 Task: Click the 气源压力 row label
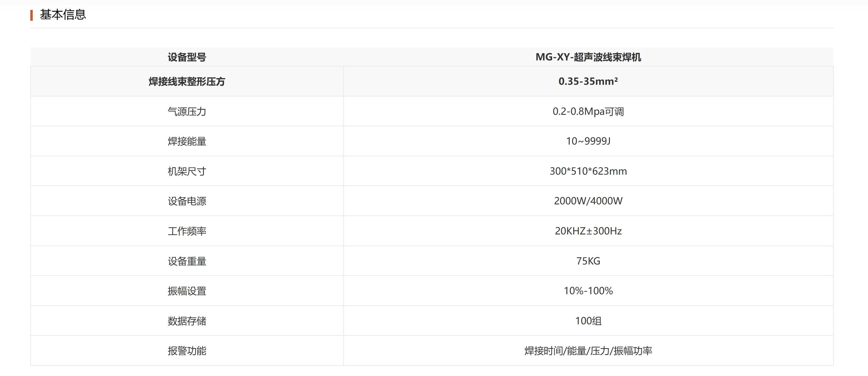(x=187, y=111)
